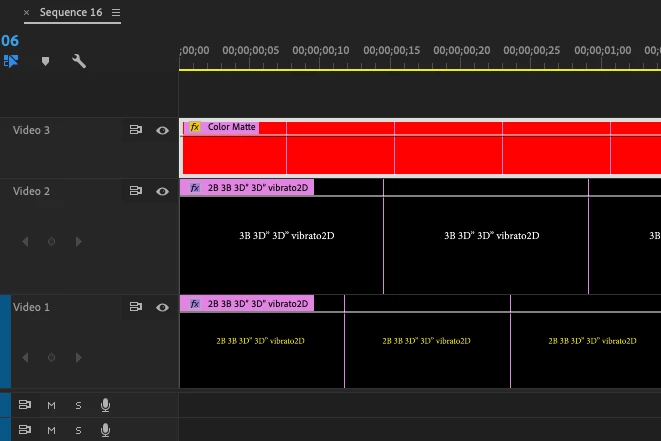Enable voice-over record on second audio track
Image resolution: width=661 pixels, height=441 pixels.
(105, 430)
